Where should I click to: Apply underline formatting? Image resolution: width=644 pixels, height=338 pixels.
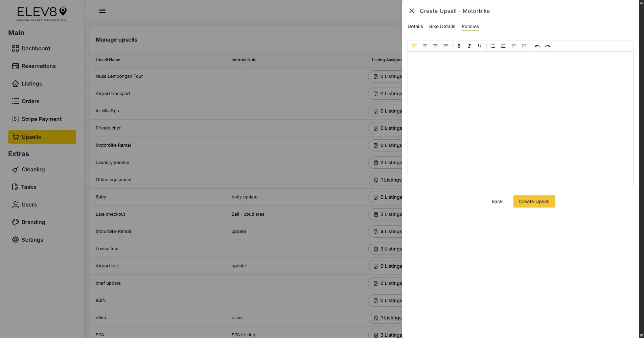tap(479, 46)
